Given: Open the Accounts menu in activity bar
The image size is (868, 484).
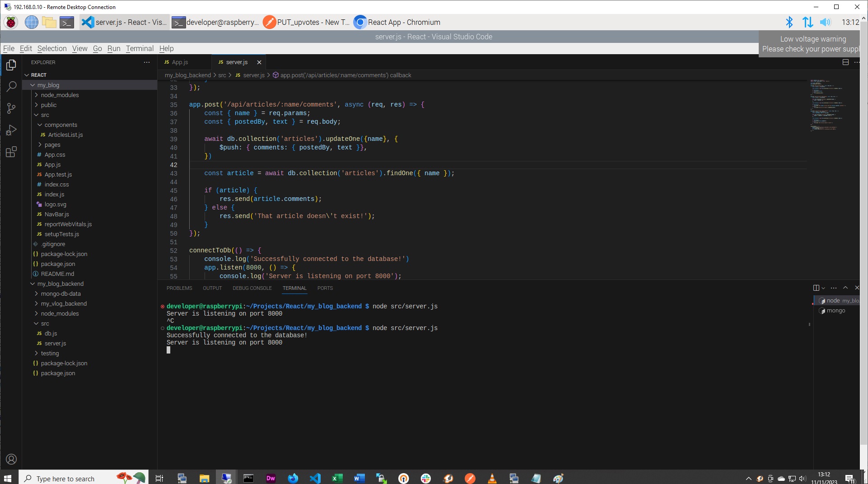Looking at the screenshot, I should [x=11, y=459].
